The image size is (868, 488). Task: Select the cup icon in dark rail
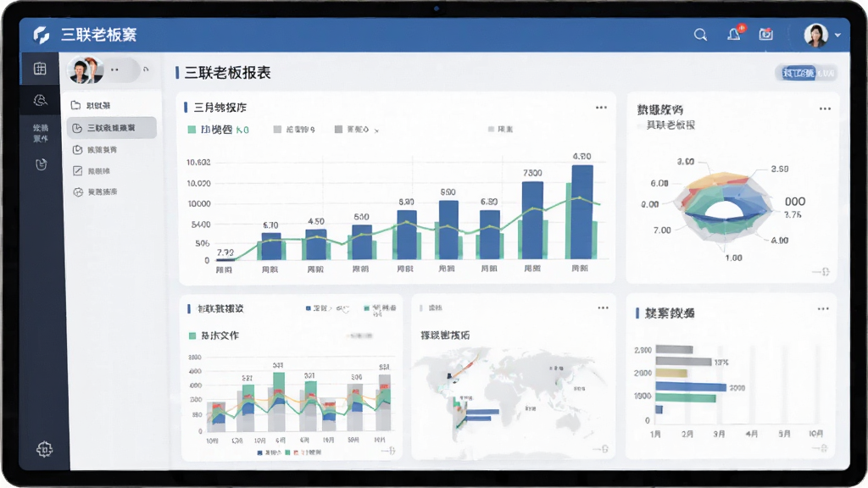click(x=41, y=164)
